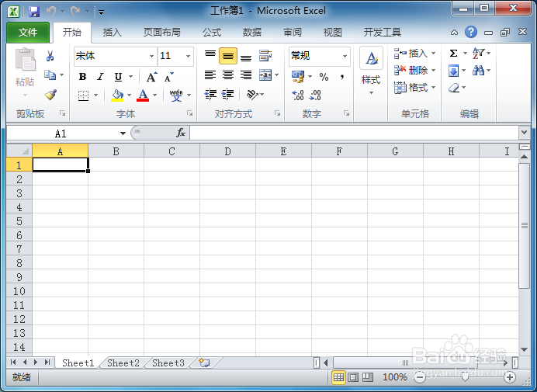Toggle top align
The height and width of the screenshot is (392, 537).
tap(210, 56)
